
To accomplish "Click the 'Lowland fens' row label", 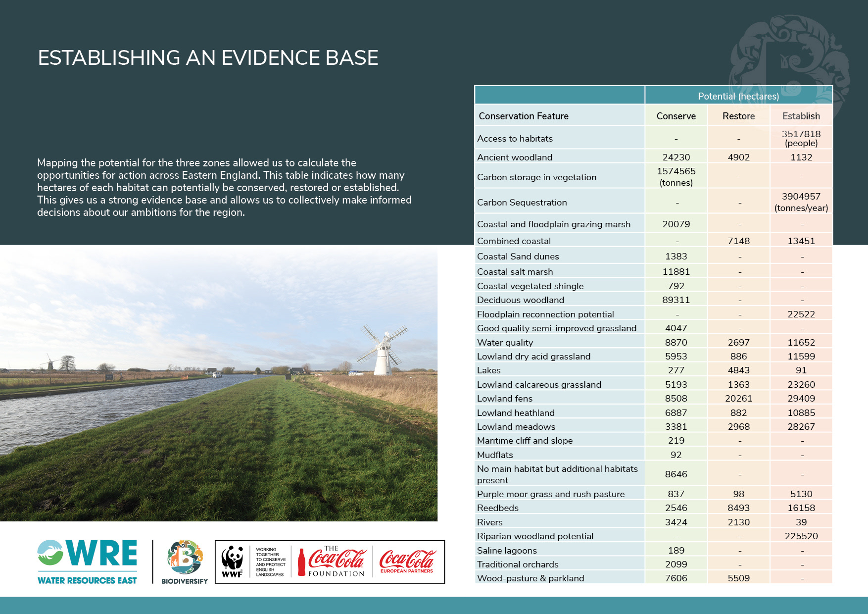I will tap(505, 399).
